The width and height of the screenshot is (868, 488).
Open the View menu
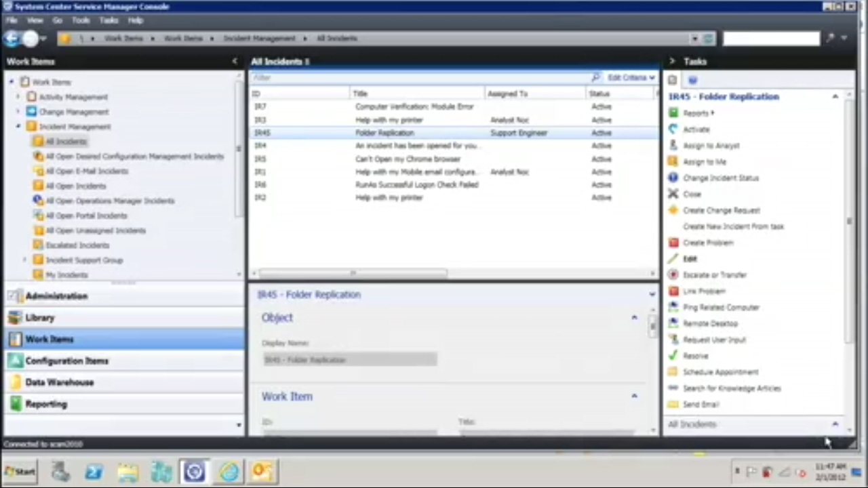coord(35,20)
